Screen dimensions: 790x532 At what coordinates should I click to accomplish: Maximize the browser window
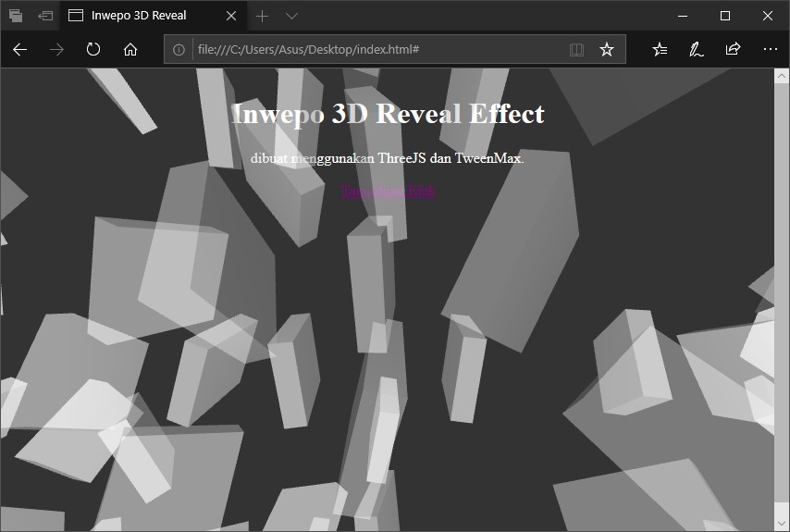click(725, 16)
